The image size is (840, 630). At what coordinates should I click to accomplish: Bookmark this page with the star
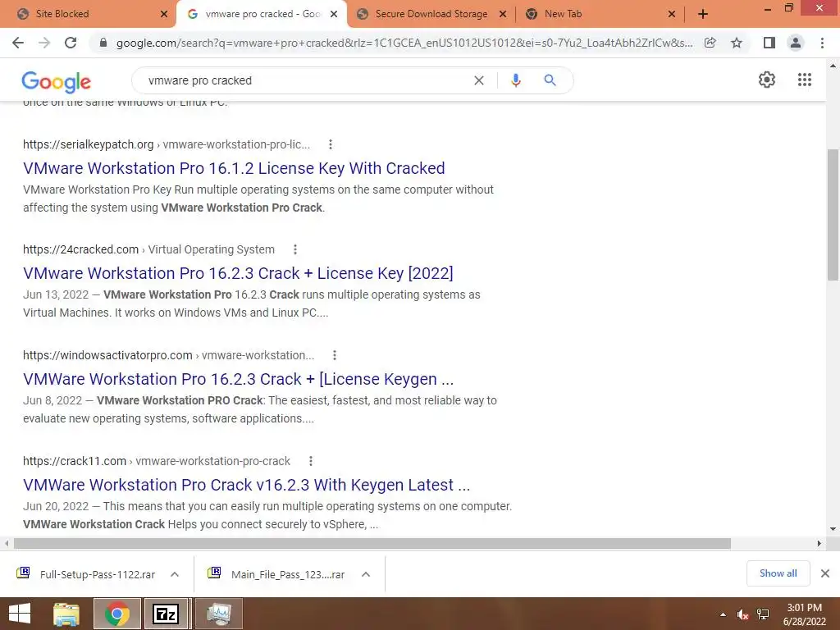click(737, 43)
